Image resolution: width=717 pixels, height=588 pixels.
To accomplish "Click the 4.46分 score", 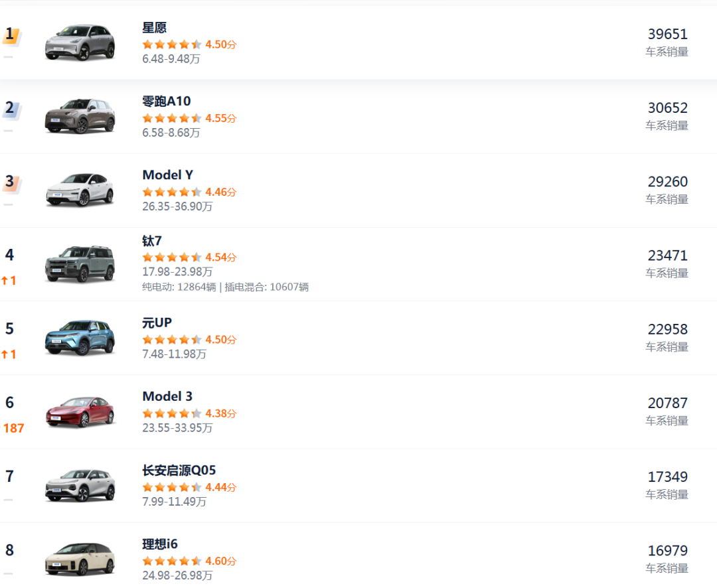I will tap(221, 192).
